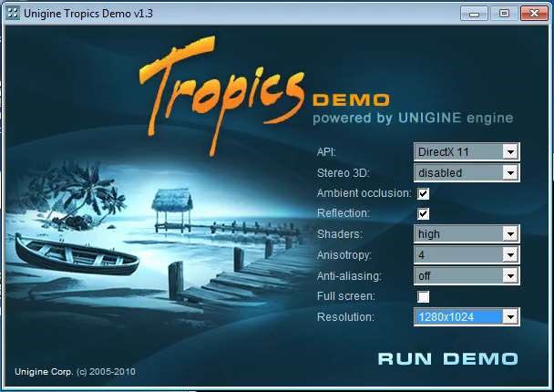Click 'Unigine Corp. (c) 2005-2010' copyright text
Image resolution: width=554 pixels, height=392 pixels.
pos(75,372)
